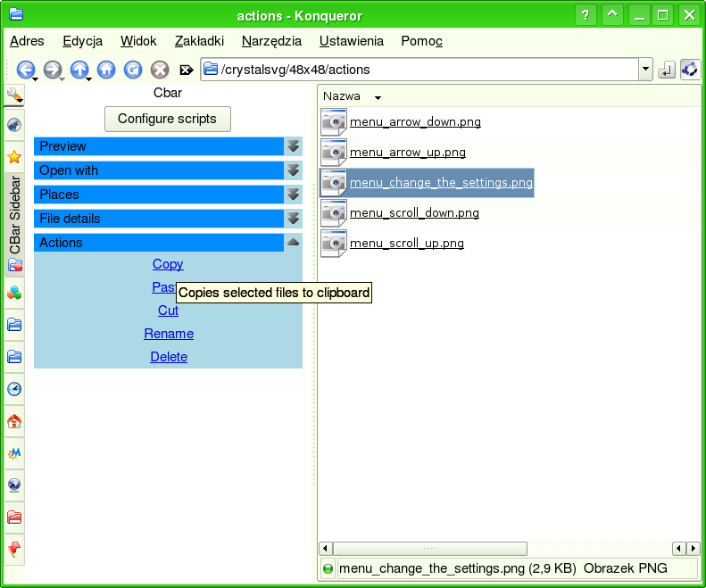Open the Ustawienia menu

351,41
